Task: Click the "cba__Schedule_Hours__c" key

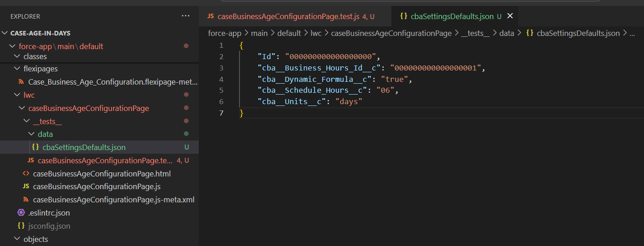Action: pyautogui.click(x=312, y=90)
